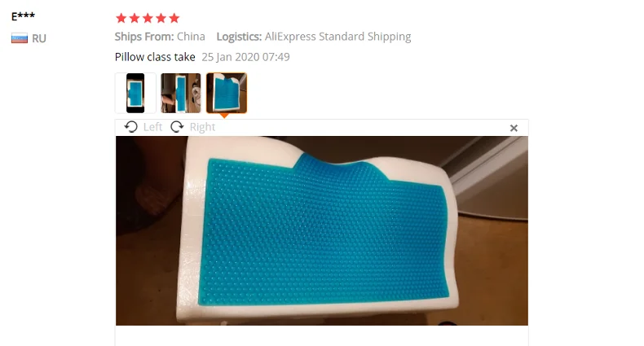Viewport: 644px width, 346px height.
Task: Click the rotate right arrow icon
Action: [177, 127]
